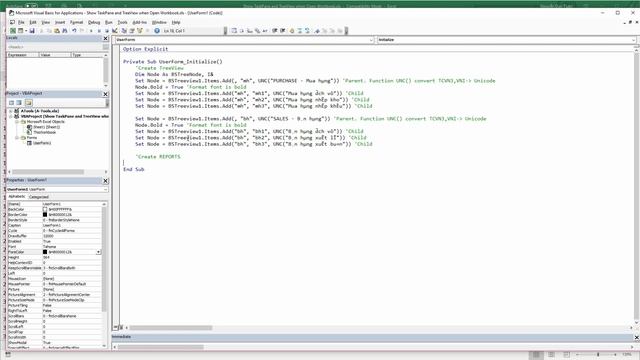Click the Properties Window toolbar icon
The height and width of the screenshot is (360, 640).
pos(132,31)
